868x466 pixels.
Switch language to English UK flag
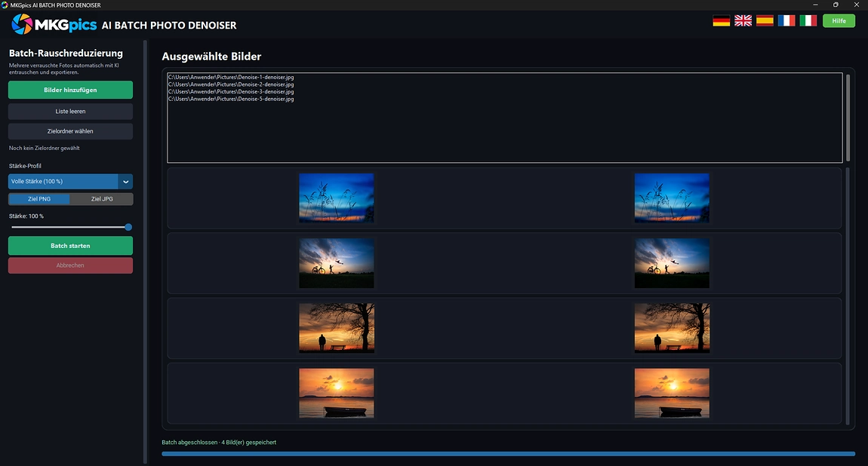point(743,21)
